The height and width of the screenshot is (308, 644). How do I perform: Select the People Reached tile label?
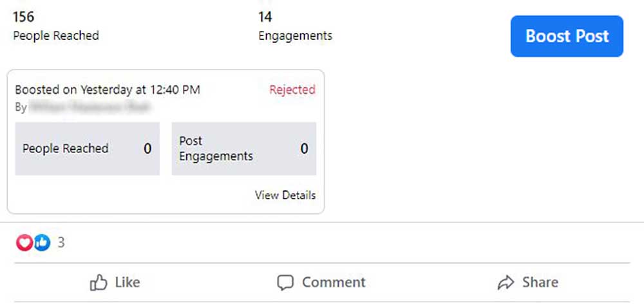click(x=65, y=149)
